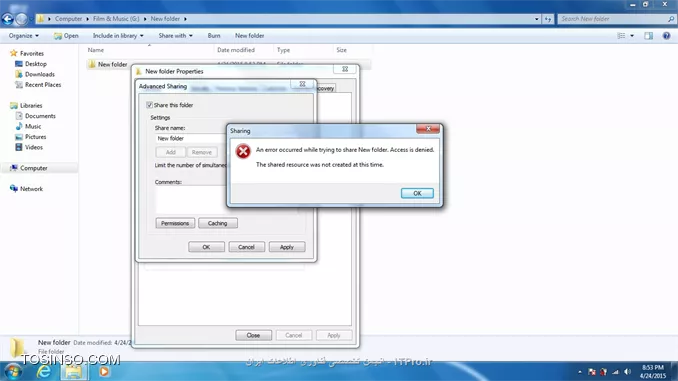Sort by the Size column header
The width and height of the screenshot is (678, 381).
tap(341, 50)
